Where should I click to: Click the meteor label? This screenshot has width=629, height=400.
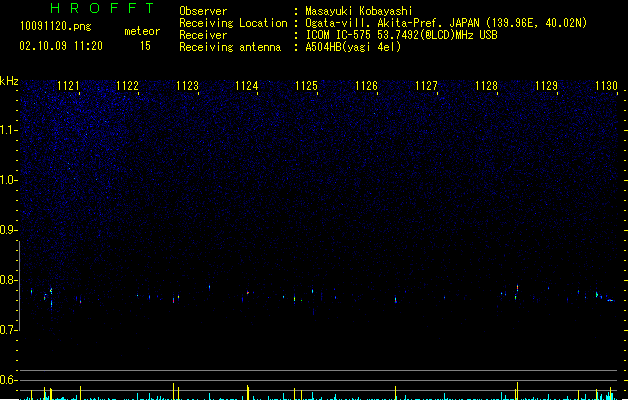(142, 31)
